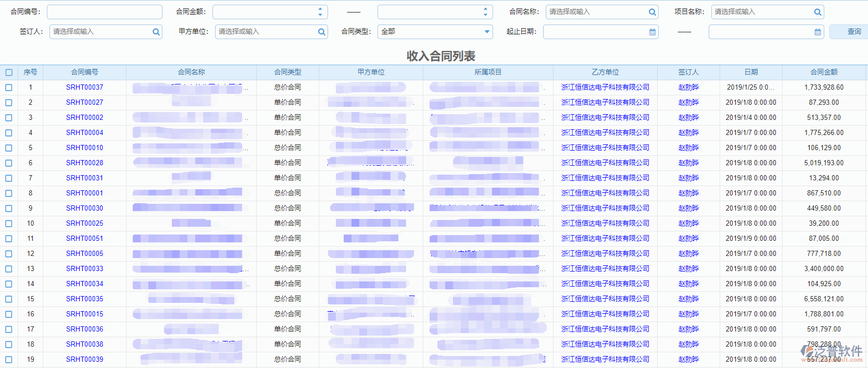This screenshot has width=868, height=368.
Task: Sort by the 日期 column header
Action: point(751,72)
